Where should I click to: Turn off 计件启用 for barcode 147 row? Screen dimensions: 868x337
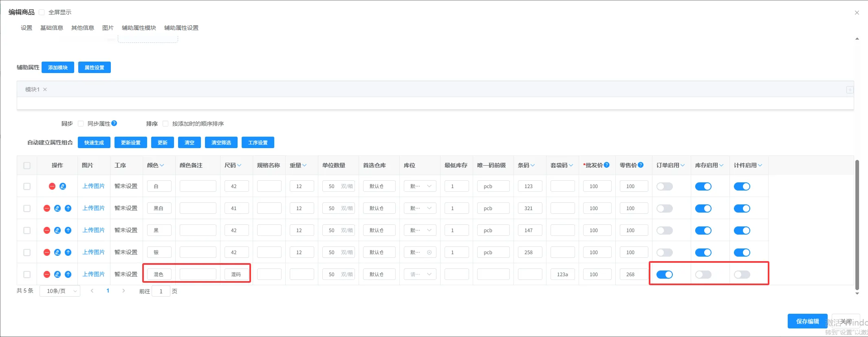[742, 231]
